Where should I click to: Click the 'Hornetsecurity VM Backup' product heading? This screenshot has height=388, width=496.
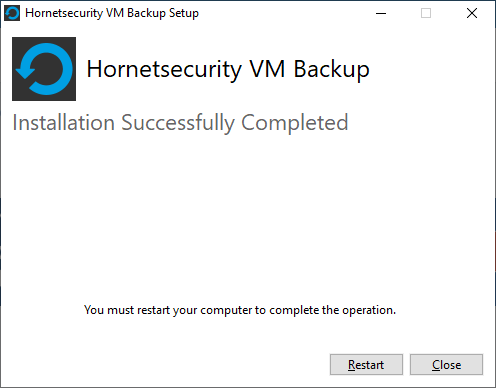coord(228,69)
